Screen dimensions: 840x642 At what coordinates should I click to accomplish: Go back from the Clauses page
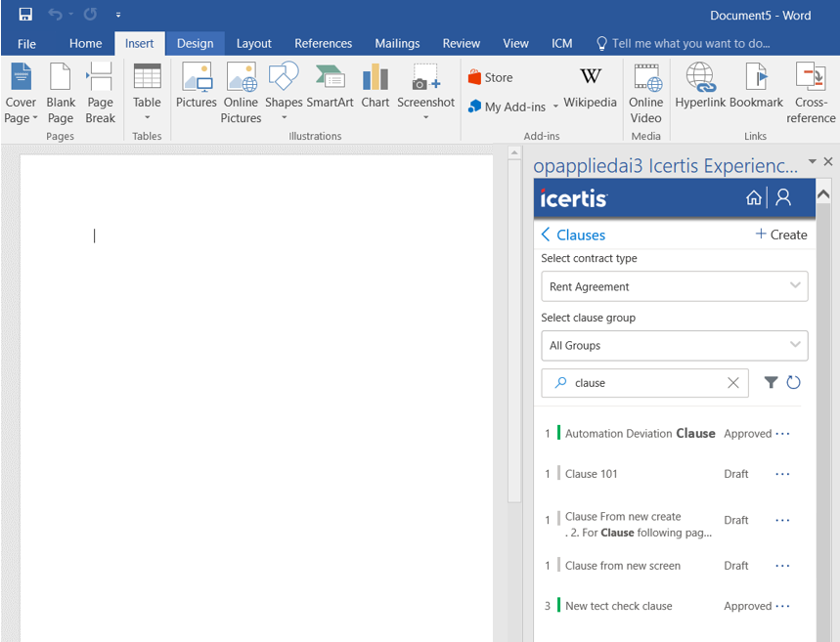546,235
